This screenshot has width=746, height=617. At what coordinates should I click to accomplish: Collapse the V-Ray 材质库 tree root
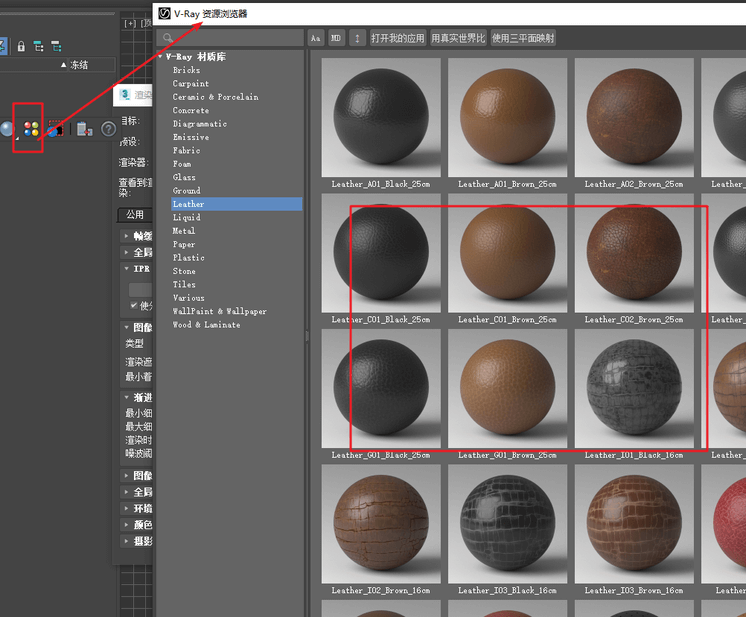click(x=160, y=57)
